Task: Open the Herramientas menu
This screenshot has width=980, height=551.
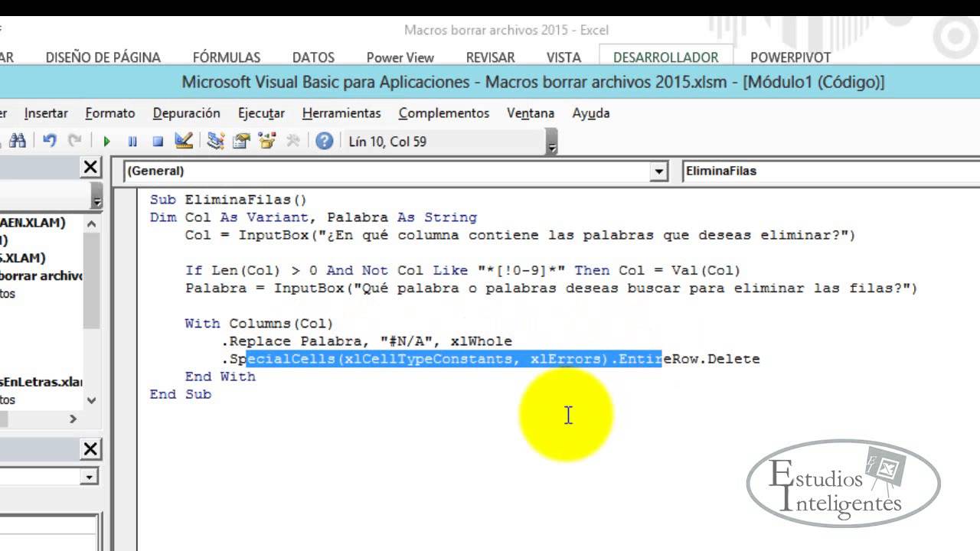Action: pos(341,113)
